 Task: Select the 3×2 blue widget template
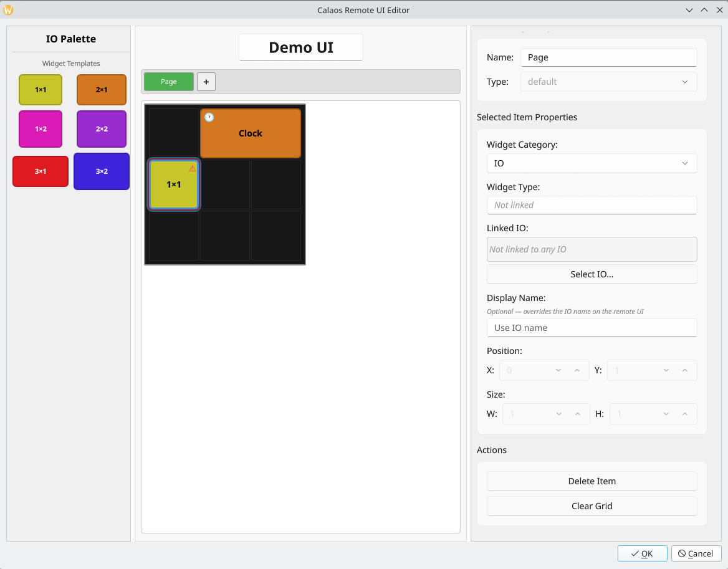click(101, 171)
